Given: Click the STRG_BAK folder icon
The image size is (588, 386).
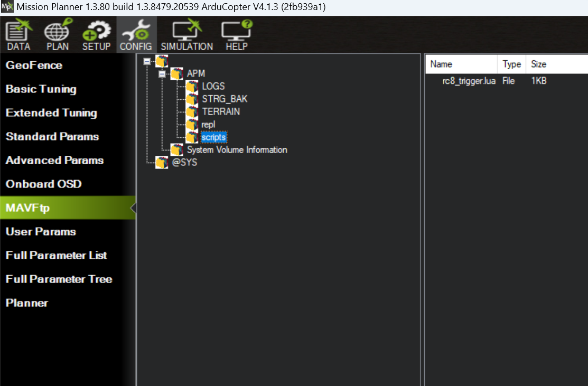Looking at the screenshot, I should (x=192, y=99).
